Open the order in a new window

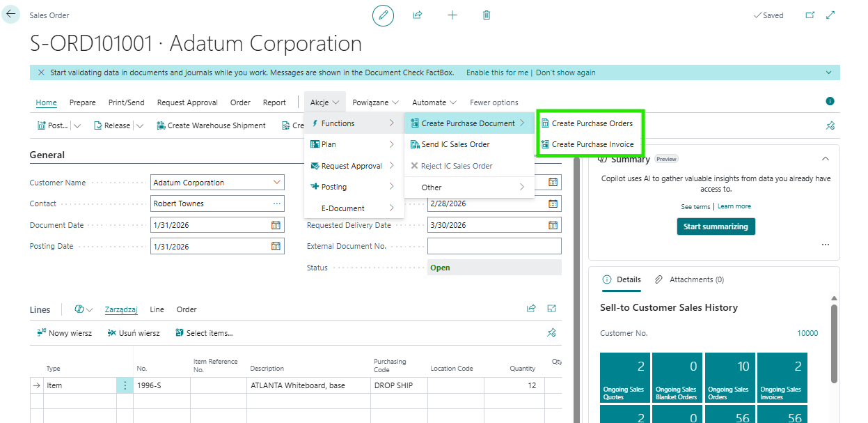[810, 15]
